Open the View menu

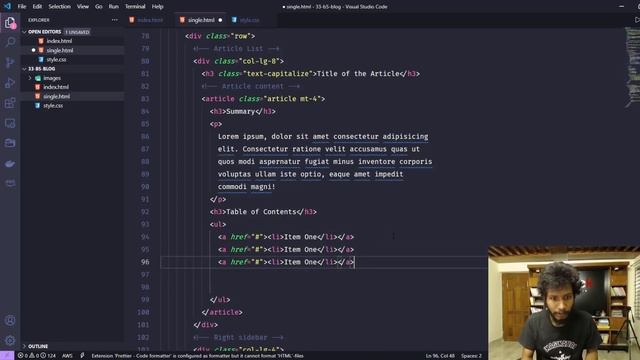[x=82, y=7]
